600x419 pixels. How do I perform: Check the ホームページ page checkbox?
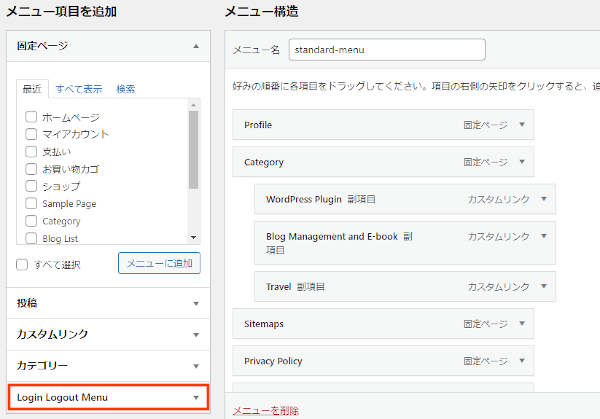31,117
